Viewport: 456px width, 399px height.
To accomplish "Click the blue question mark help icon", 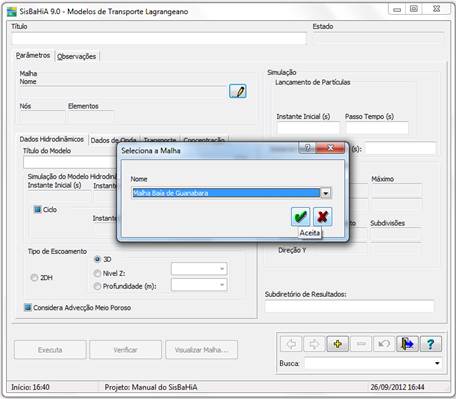I will [x=431, y=344].
